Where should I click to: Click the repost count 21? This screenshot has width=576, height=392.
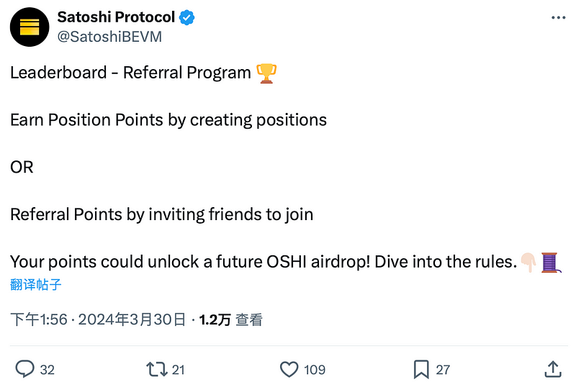coord(178,370)
